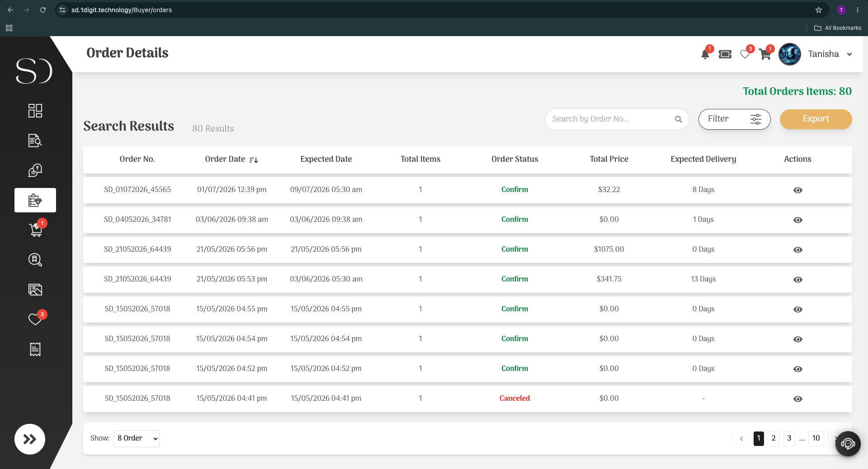Open the sidebar cart icon with badge
The height and width of the screenshot is (469, 868).
coord(36,230)
